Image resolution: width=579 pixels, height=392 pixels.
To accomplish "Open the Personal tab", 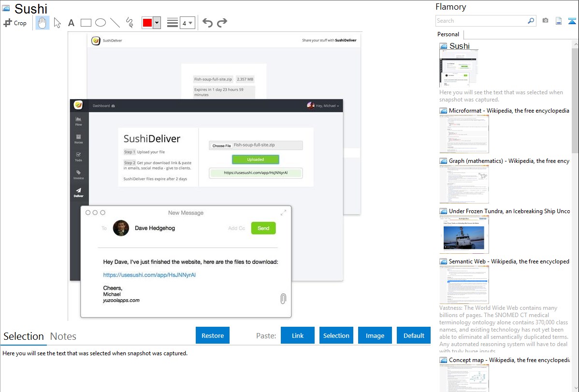I will coord(449,34).
